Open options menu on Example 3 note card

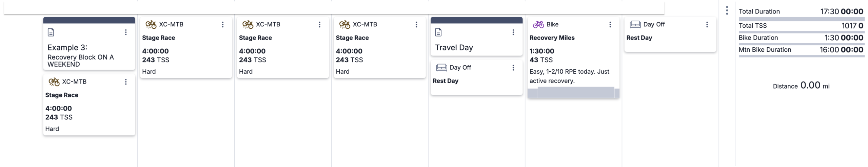tap(126, 32)
